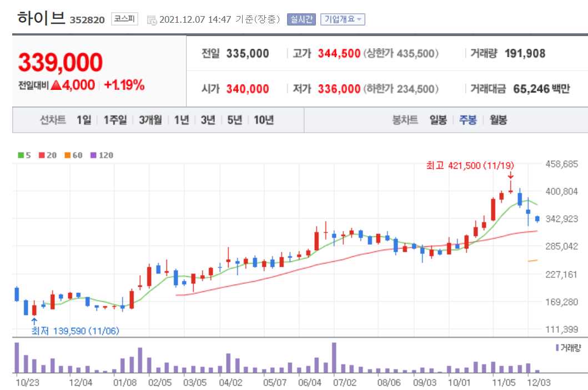Switch to 주봉 weekly candle chart
This screenshot has height=390, width=588.
pos(468,120)
